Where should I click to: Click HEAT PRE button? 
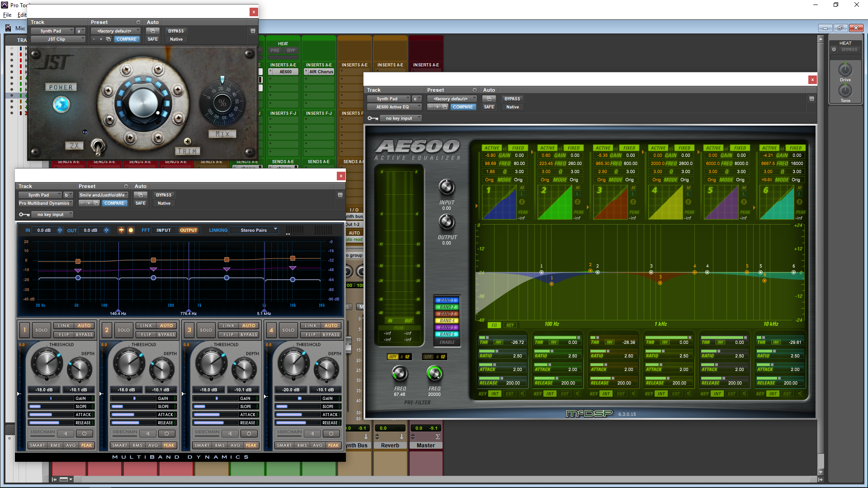[x=275, y=51]
